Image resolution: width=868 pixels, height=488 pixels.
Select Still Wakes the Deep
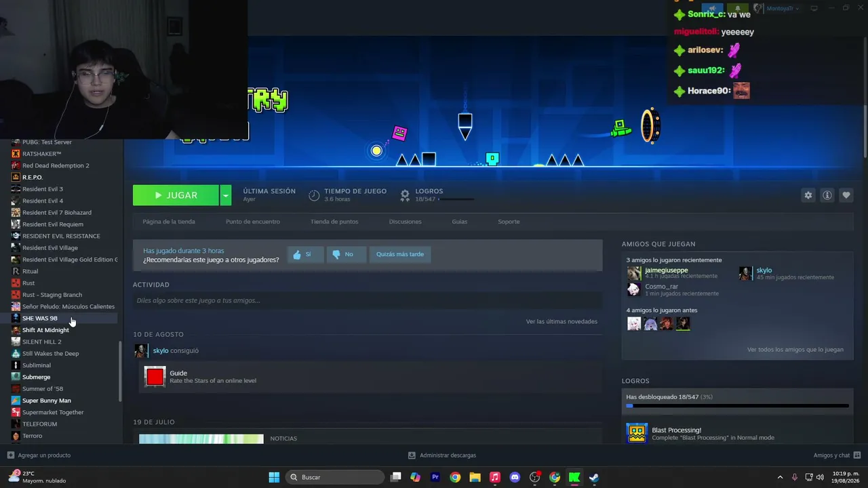50,354
